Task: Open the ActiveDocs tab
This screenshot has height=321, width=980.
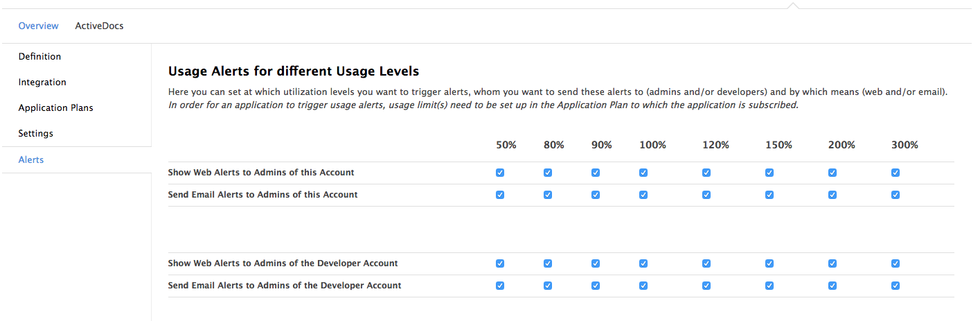Action: coord(99,26)
